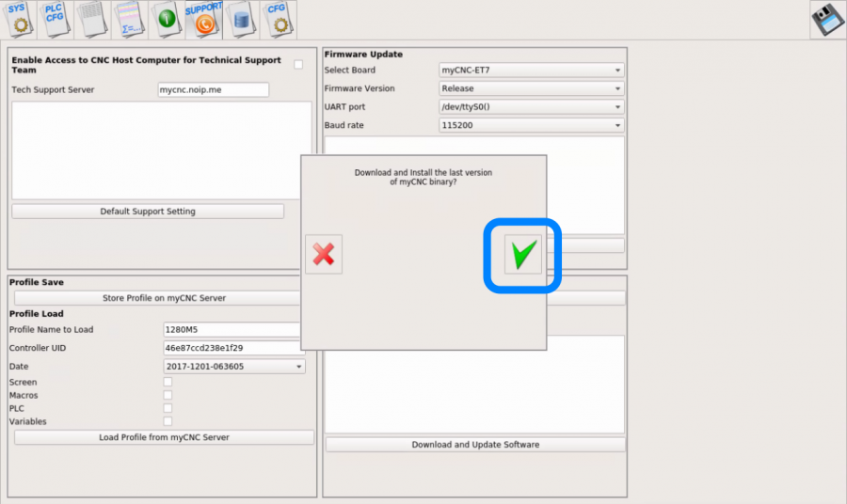The width and height of the screenshot is (847, 504).
Task: Open the Firmware Version dropdown
Action: coord(531,88)
